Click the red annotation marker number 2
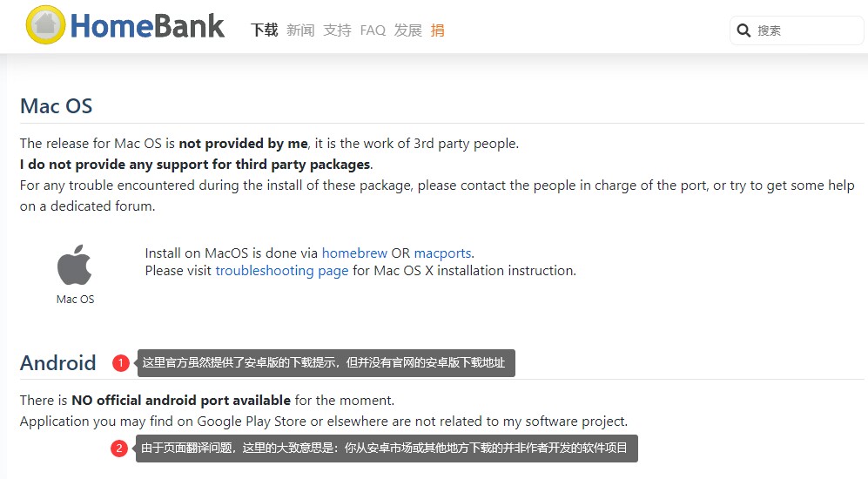Image resolution: width=868 pixels, height=479 pixels. (119, 449)
